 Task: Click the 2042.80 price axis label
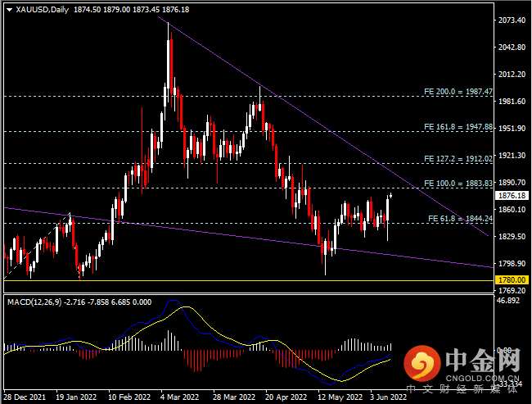(512, 48)
